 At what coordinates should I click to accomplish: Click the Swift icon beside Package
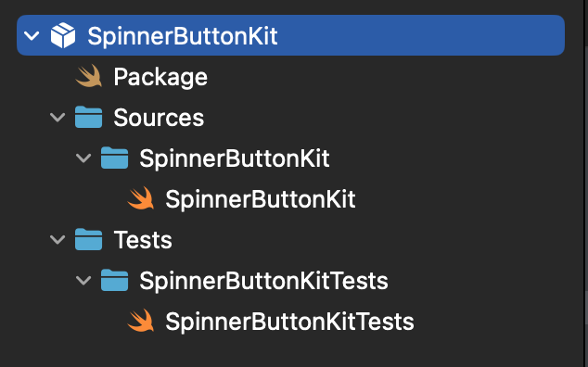pos(89,76)
